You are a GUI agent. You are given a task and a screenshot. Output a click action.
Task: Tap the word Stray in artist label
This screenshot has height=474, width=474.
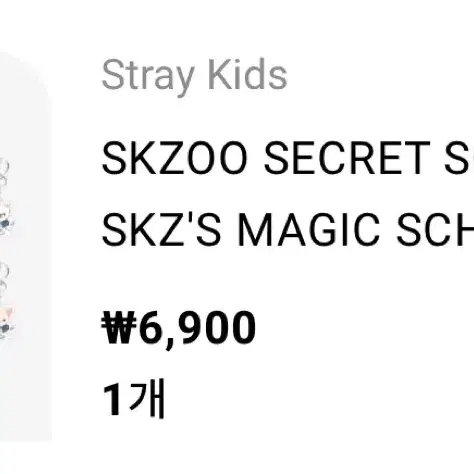click(x=148, y=77)
